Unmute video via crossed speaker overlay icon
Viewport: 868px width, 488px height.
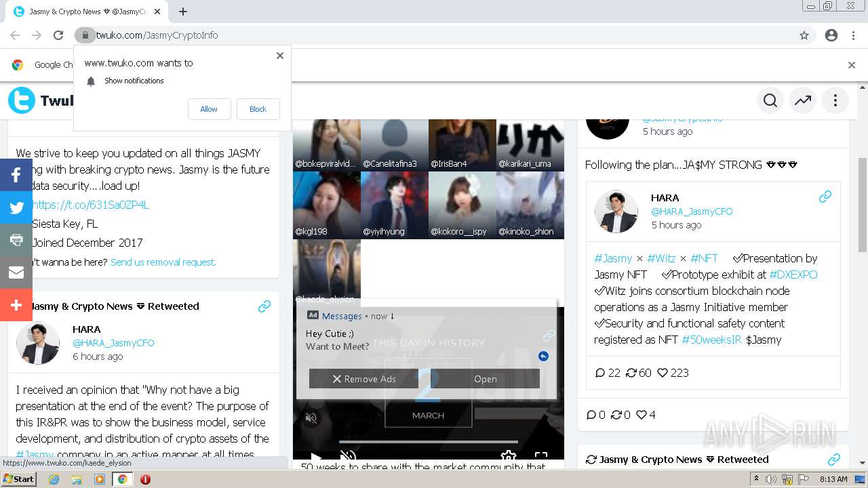pyautogui.click(x=312, y=418)
